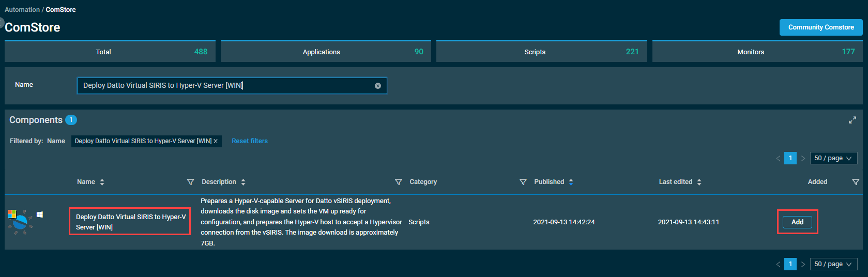Screen dimensions: 868x277
Task: Select the Scripts 221 tab
Action: pos(542,52)
